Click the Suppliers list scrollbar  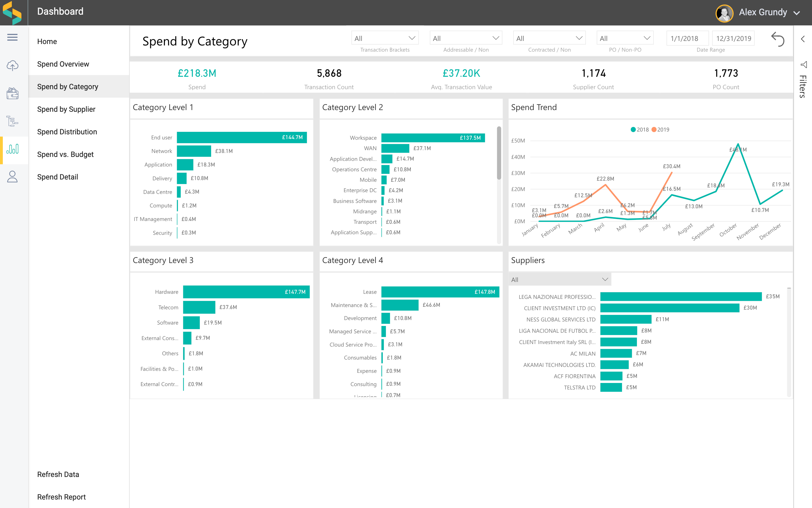(x=789, y=342)
